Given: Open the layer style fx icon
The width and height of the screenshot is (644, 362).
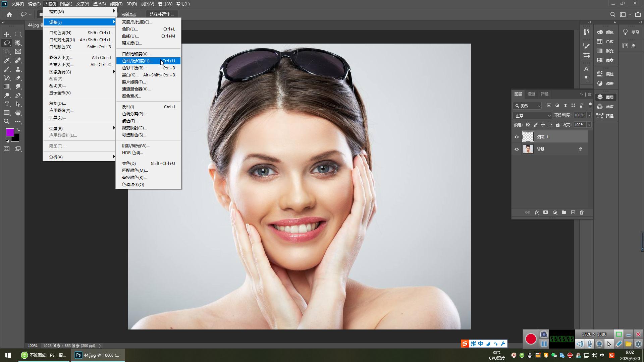Looking at the screenshot, I should 537,213.
